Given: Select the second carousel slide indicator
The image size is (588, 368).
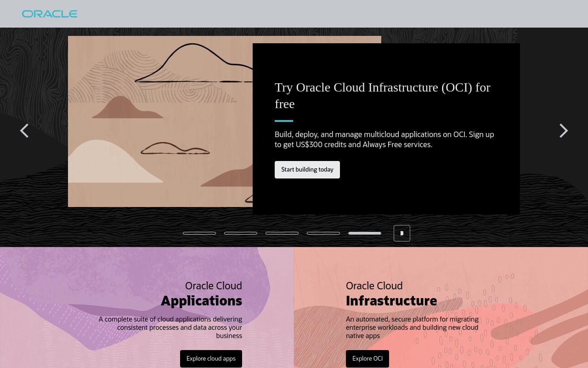Looking at the screenshot, I should point(241,233).
